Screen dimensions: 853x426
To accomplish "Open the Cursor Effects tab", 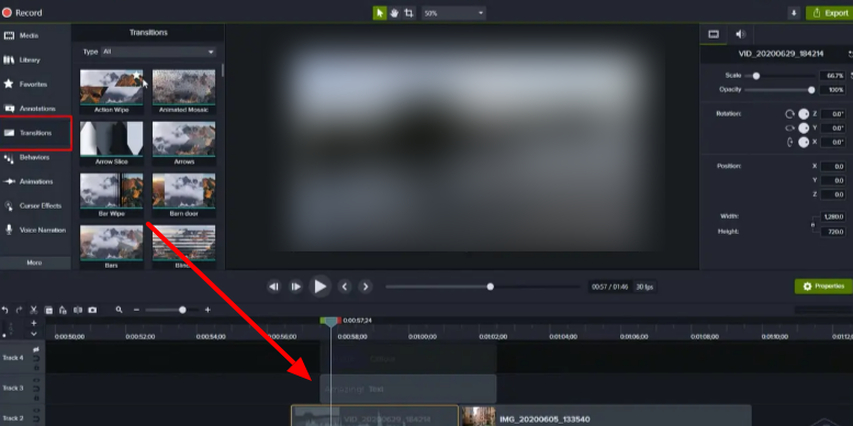I will (35, 206).
